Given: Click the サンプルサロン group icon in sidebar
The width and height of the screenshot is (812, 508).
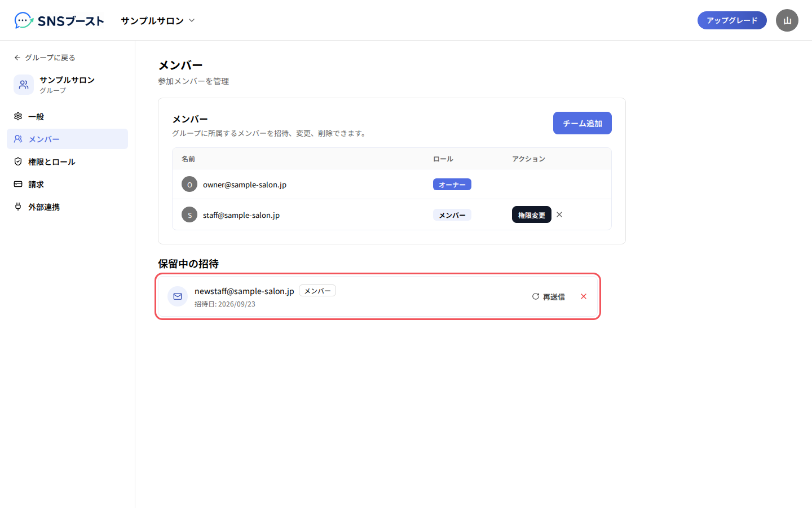Looking at the screenshot, I should click(x=24, y=85).
